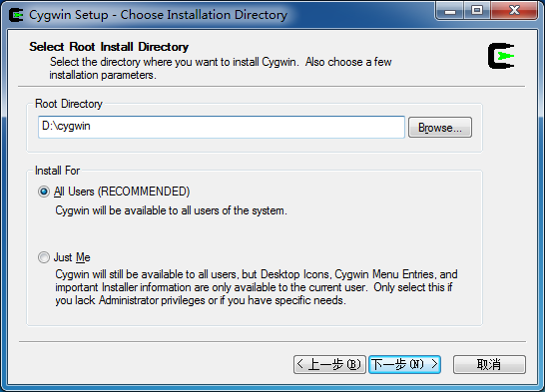Click the 'Cygwin will still be available' description
The height and width of the screenshot is (392, 545).
[257, 287]
